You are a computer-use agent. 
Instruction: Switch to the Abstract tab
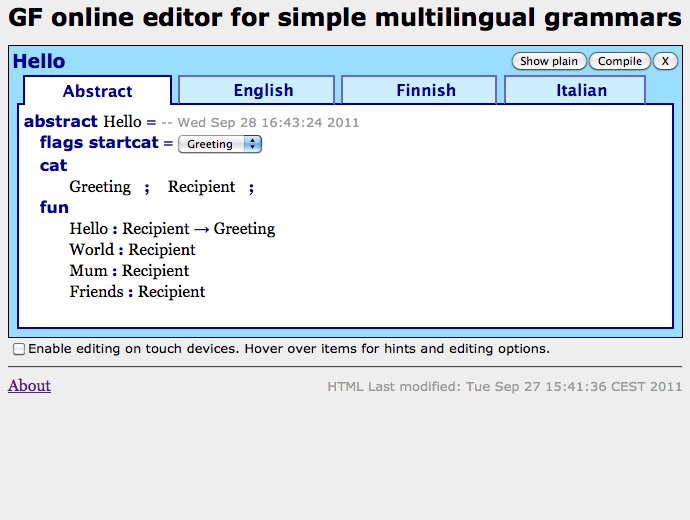98,91
